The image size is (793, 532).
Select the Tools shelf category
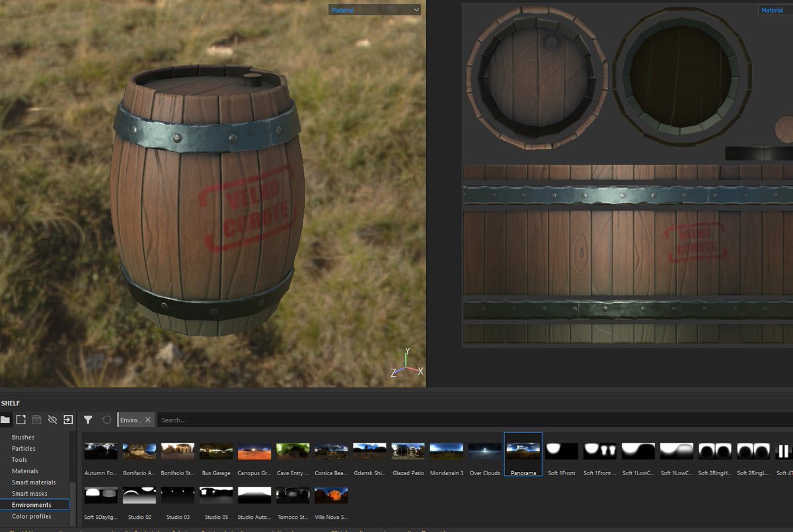pos(19,460)
